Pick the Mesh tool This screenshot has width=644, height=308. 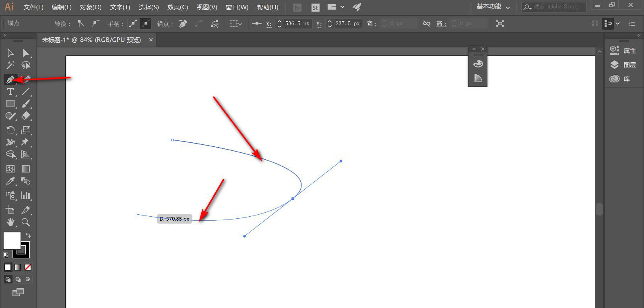(x=10, y=169)
